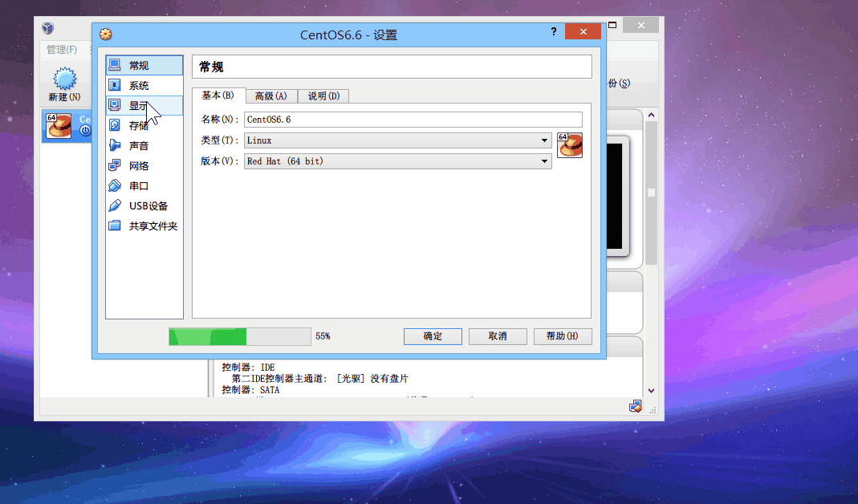Click the 新建 (New) VM toolbar icon
Viewport: 858px width, 504px height.
pos(64,83)
